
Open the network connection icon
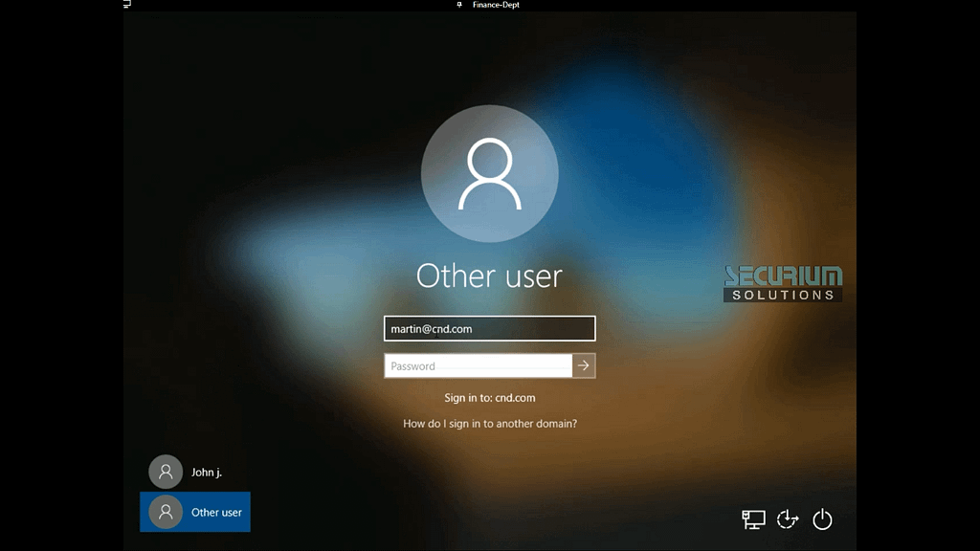(753, 519)
